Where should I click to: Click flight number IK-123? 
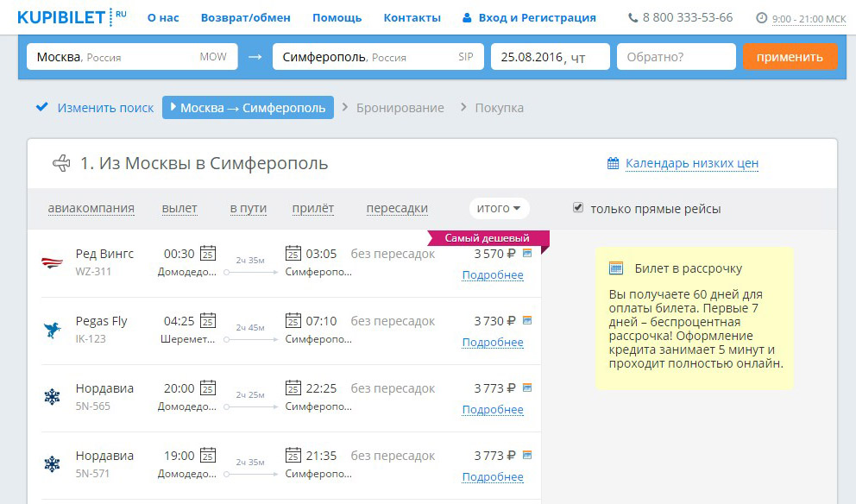click(x=91, y=338)
